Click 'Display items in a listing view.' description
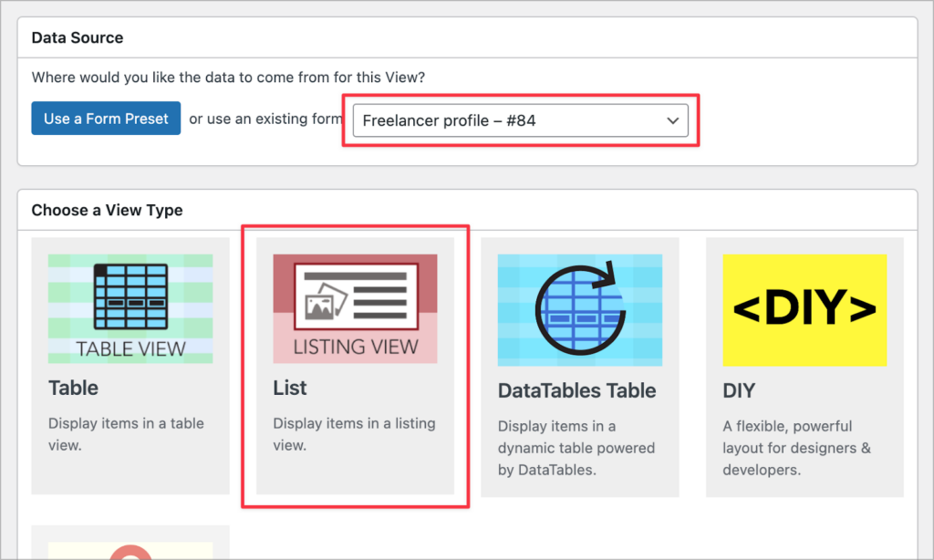 [x=355, y=434]
